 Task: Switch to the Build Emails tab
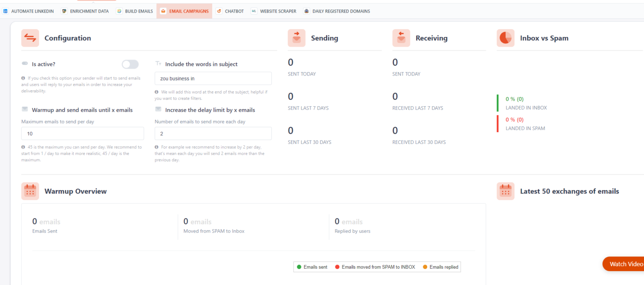coord(134,11)
